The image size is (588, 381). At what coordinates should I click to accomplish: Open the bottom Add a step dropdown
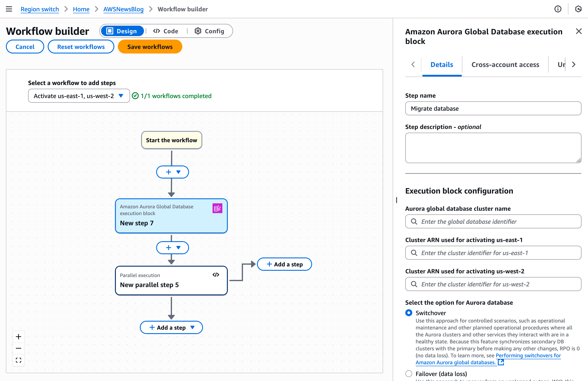coord(193,328)
